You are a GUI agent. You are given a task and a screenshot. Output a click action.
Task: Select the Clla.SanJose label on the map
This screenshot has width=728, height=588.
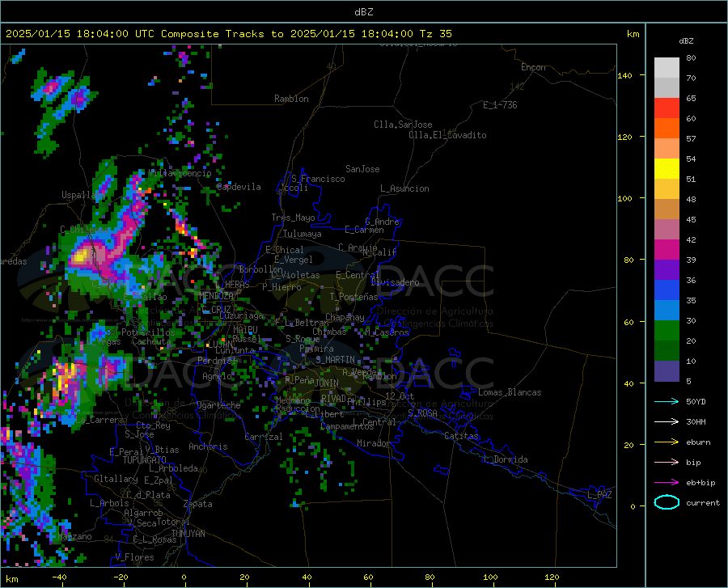tap(403, 125)
